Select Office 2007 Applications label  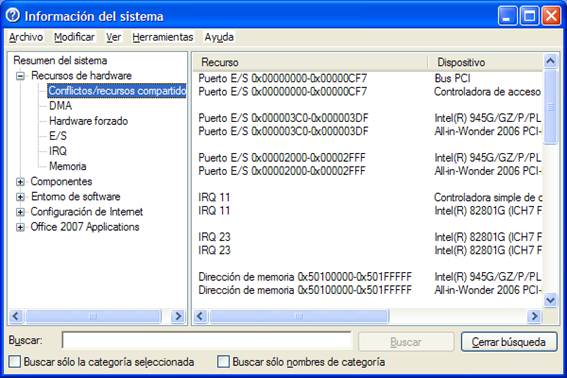(x=85, y=227)
